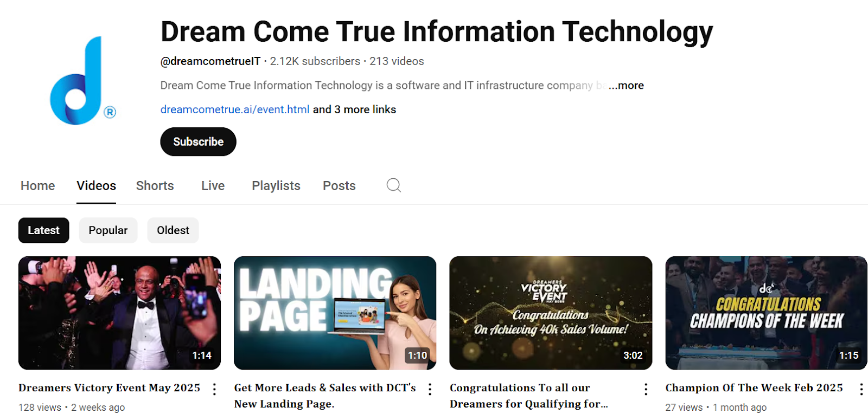Click the channel name heading
The width and height of the screenshot is (868, 414).
coord(437,31)
